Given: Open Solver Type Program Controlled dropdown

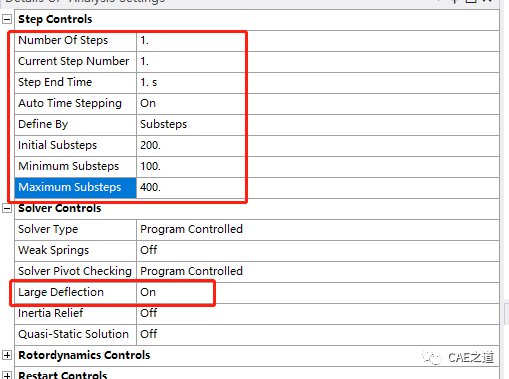Looking at the screenshot, I should click(318, 230).
